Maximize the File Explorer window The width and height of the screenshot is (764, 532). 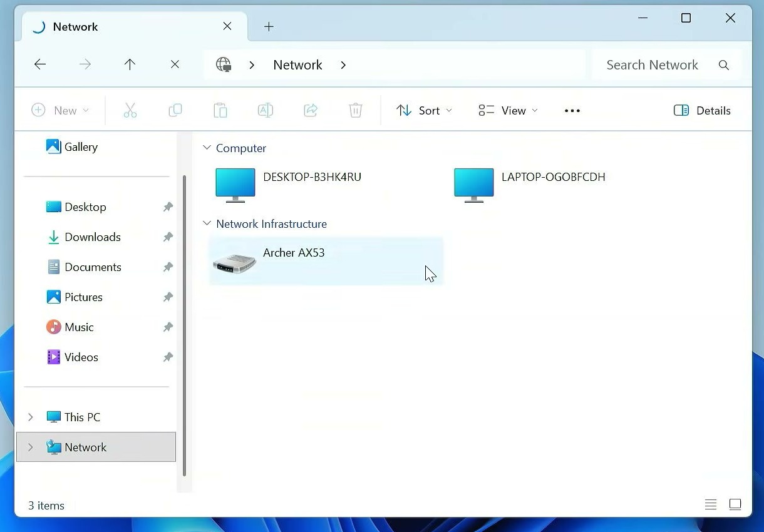pyautogui.click(x=686, y=18)
